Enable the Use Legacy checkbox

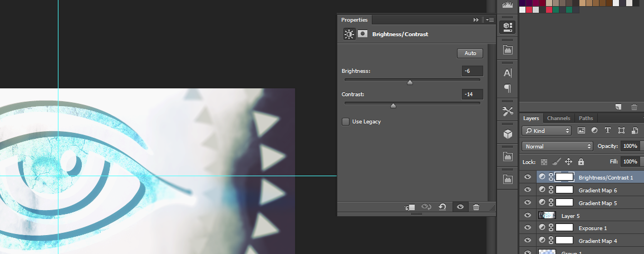click(346, 122)
